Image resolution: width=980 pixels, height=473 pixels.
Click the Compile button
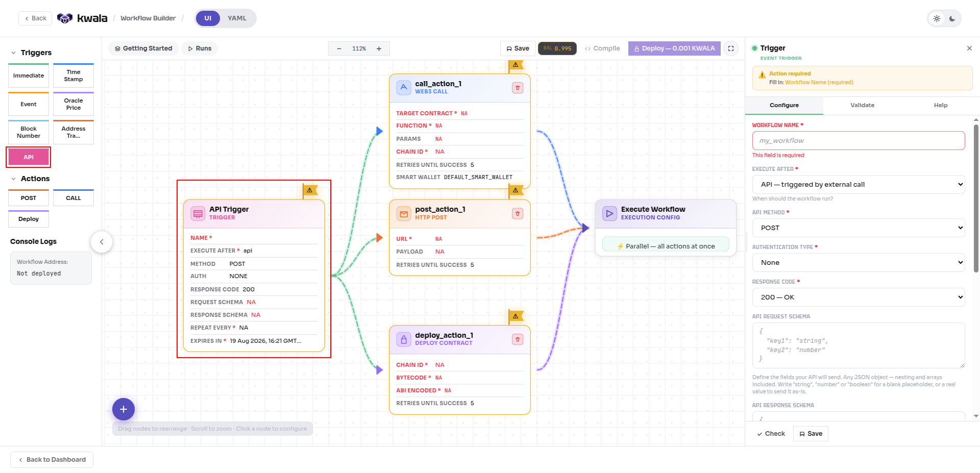click(x=602, y=48)
